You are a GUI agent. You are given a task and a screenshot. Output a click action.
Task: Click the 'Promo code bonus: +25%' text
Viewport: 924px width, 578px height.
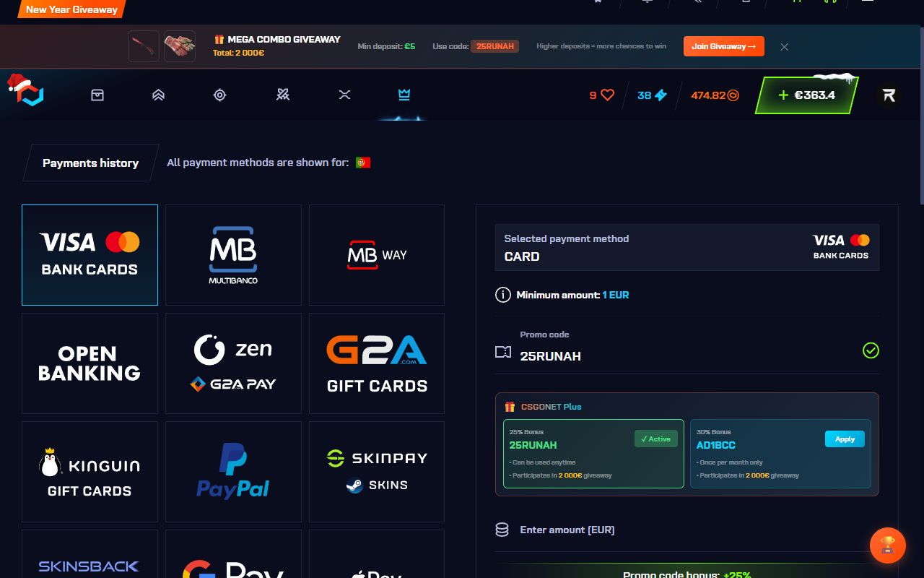[687, 575]
